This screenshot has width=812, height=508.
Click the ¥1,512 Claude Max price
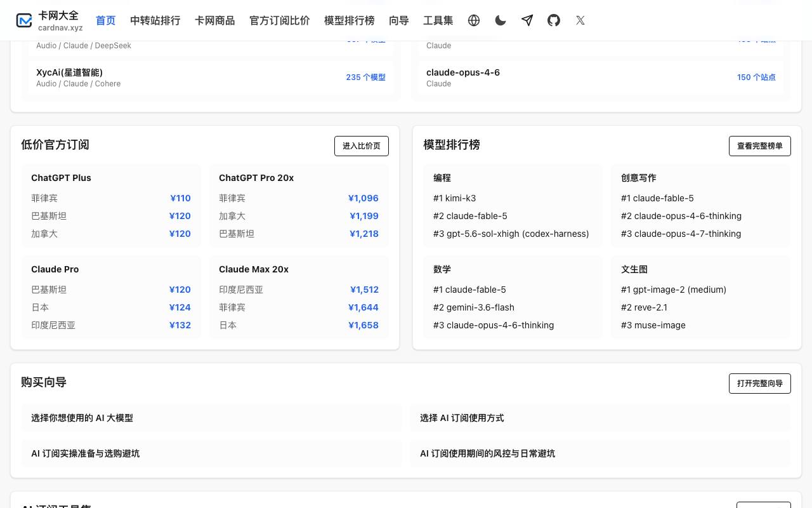[364, 290]
